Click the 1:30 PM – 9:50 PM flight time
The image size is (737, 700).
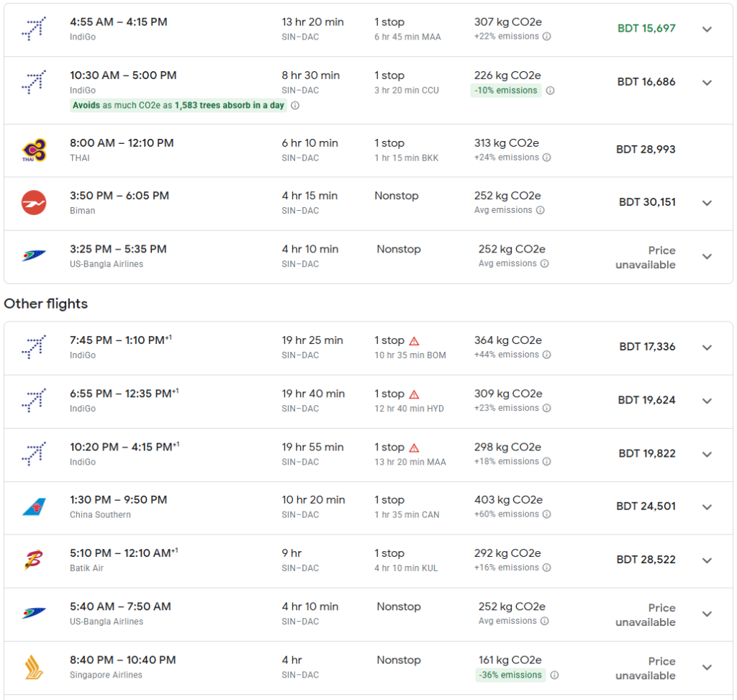(119, 499)
